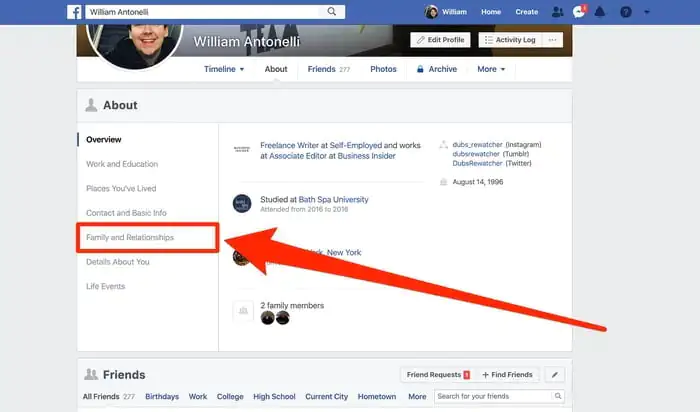Click the pencil edit icon in Friends section
Image resolution: width=700 pixels, height=412 pixels.
(555, 375)
